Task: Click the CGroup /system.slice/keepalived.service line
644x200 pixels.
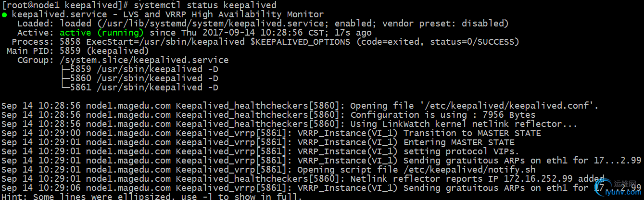Action: 123,60
